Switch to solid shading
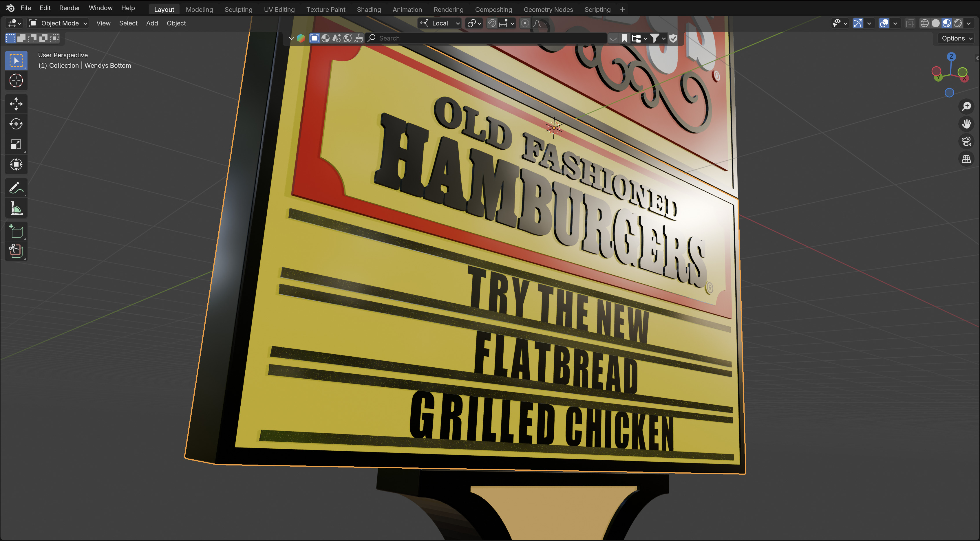Image resolution: width=980 pixels, height=541 pixels. pos(935,23)
